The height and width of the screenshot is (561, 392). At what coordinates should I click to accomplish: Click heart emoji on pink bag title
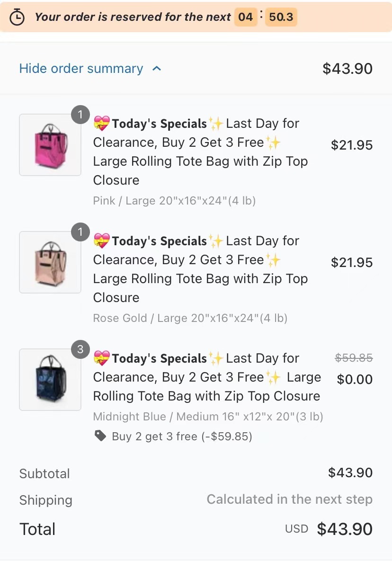point(102,124)
